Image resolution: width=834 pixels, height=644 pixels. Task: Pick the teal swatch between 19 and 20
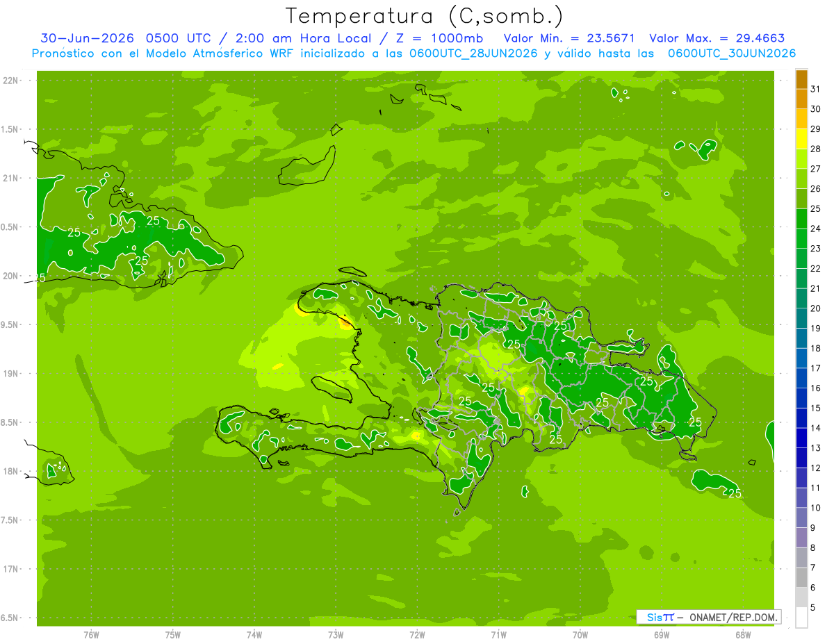[x=801, y=319]
